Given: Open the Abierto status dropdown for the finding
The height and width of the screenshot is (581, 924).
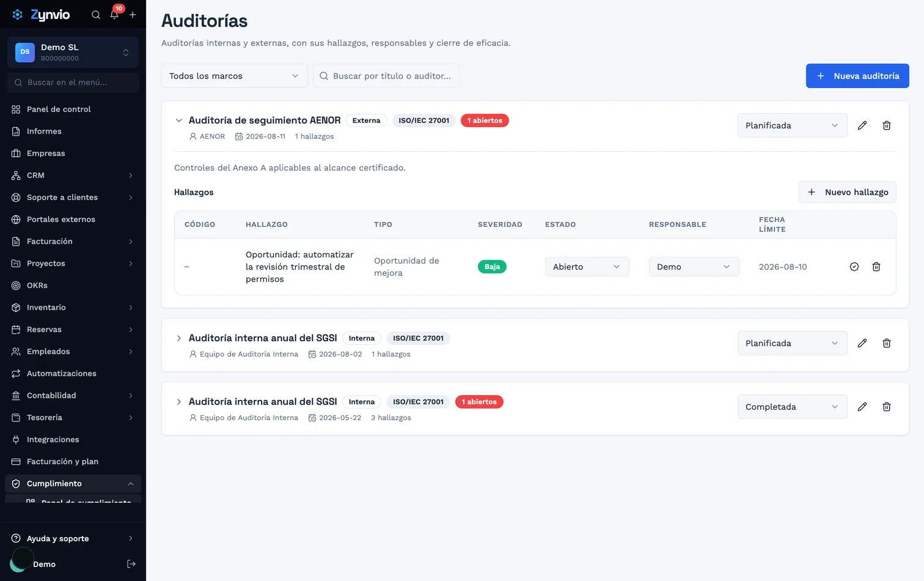Looking at the screenshot, I should [x=587, y=267].
